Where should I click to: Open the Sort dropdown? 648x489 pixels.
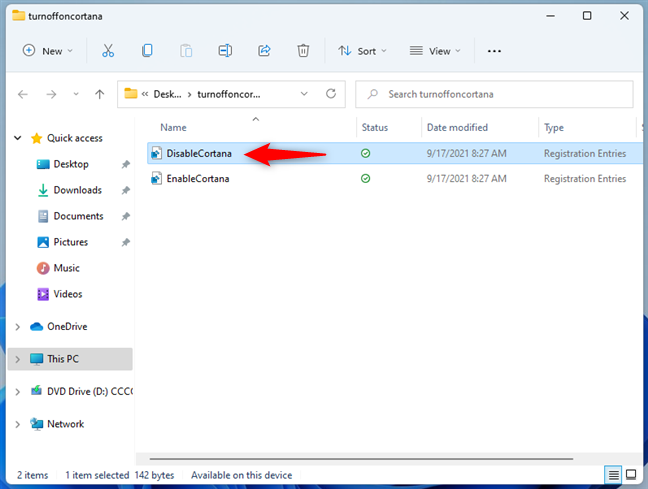click(x=362, y=51)
